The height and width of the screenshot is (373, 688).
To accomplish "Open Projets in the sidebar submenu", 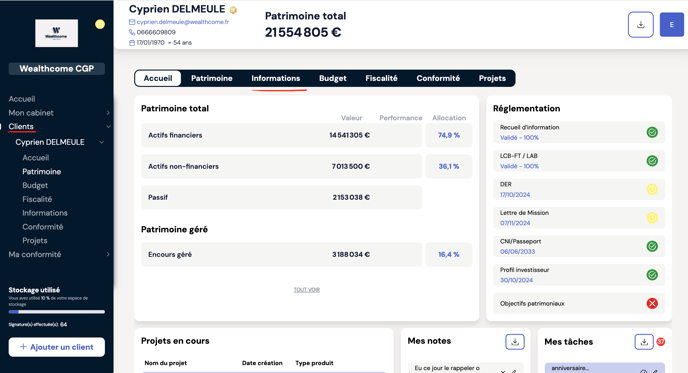I will [35, 240].
